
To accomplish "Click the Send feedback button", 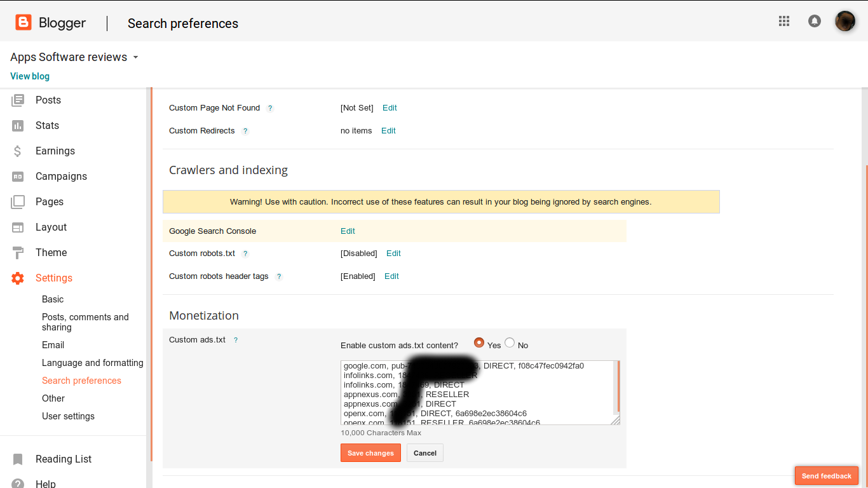I will click(827, 476).
